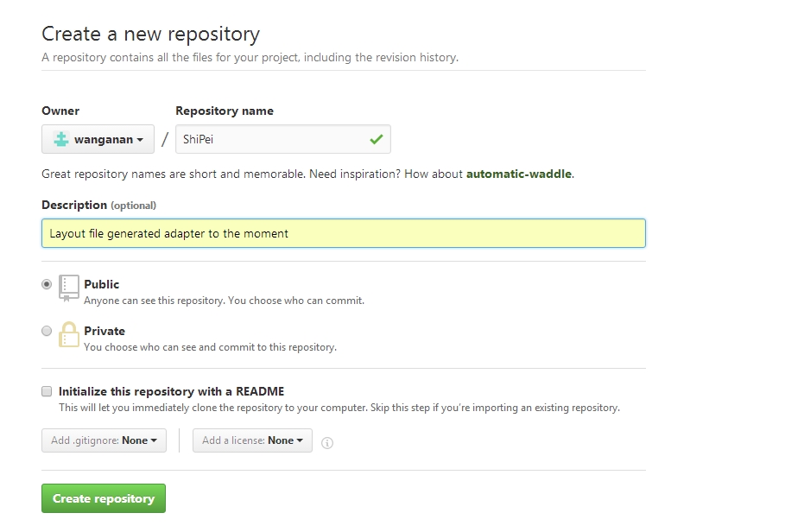
Task: Click the automatic-waddle name suggestion
Action: 519,174
